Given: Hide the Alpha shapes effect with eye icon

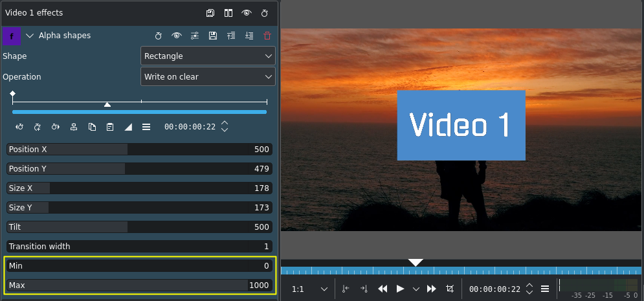Looking at the screenshot, I should click(x=177, y=36).
